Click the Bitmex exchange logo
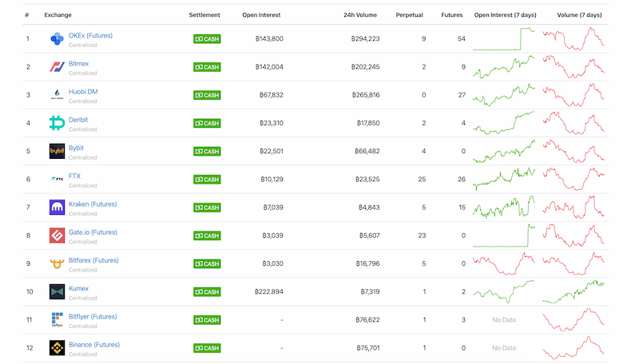This screenshot has width=639, height=364. (57, 67)
